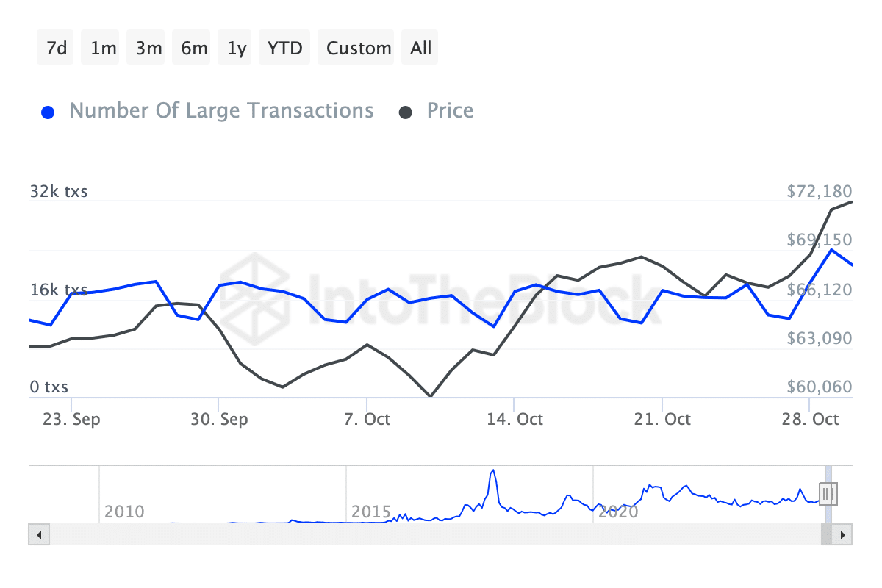Set the range to 6m

click(x=194, y=49)
